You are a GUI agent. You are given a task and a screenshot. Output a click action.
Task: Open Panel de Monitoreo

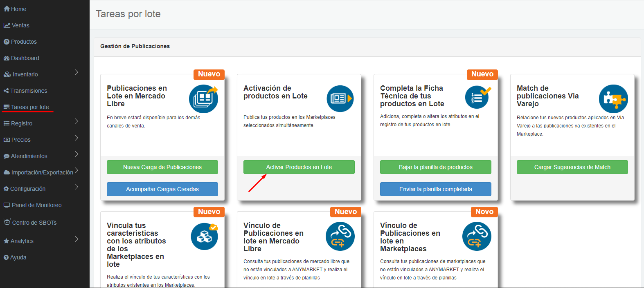(x=37, y=205)
